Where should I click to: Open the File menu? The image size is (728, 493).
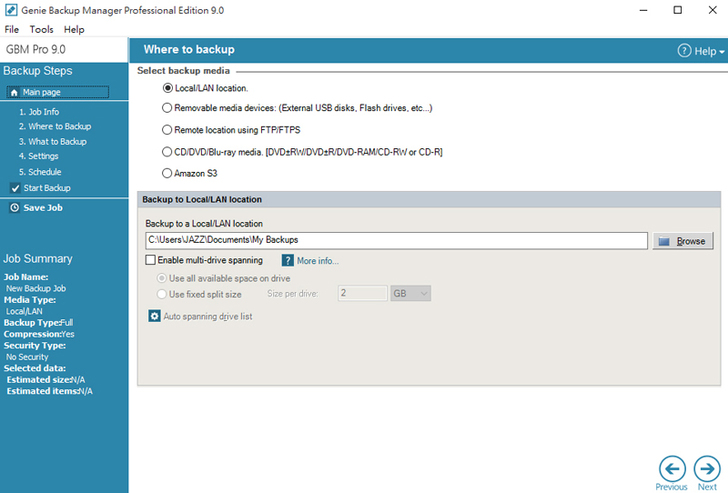(x=12, y=29)
